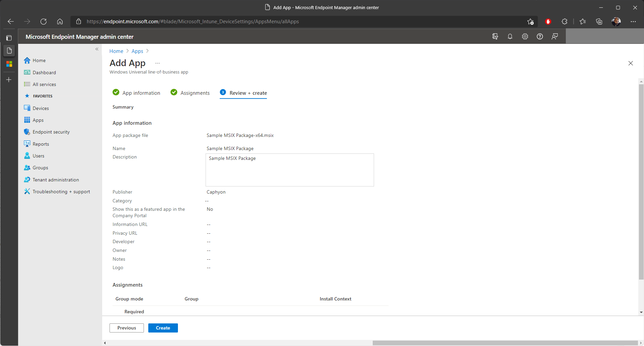
Task: Click the Create button
Action: (163, 328)
